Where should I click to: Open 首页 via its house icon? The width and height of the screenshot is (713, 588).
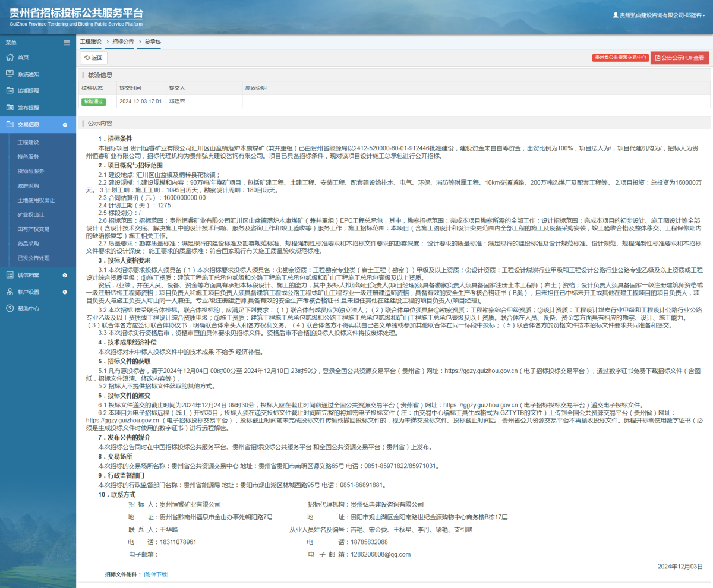tap(10, 58)
